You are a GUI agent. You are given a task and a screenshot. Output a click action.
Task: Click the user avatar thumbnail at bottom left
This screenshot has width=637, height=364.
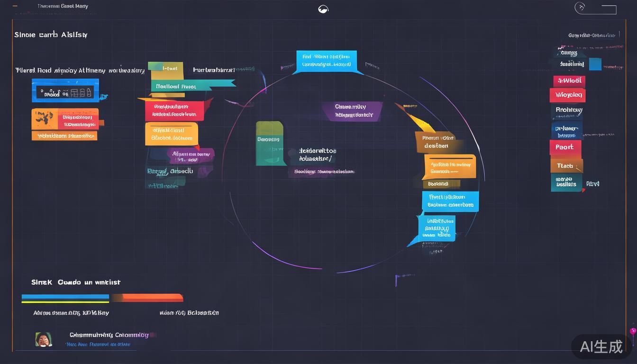coord(43,339)
